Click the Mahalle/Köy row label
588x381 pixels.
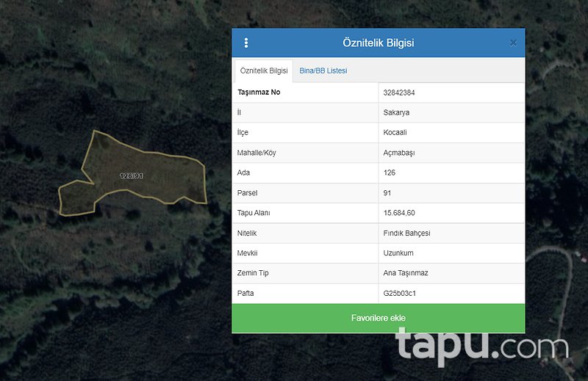(257, 153)
